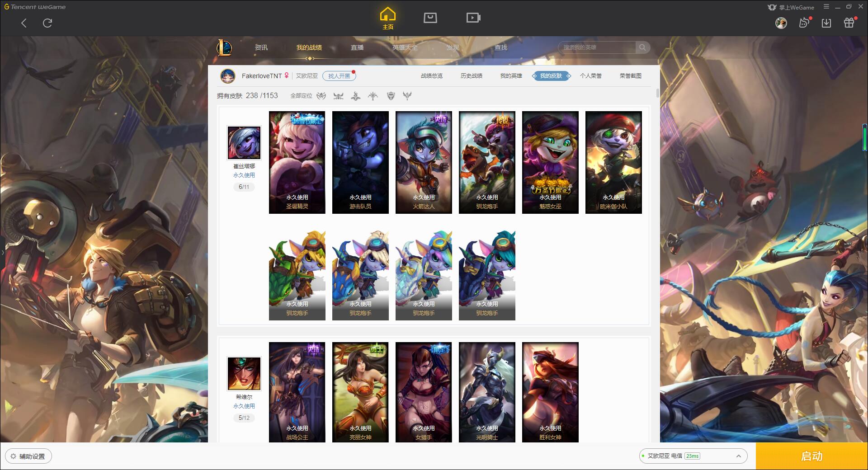Click the 5/12 skin count badge
This screenshot has width=868, height=470.
click(x=244, y=418)
